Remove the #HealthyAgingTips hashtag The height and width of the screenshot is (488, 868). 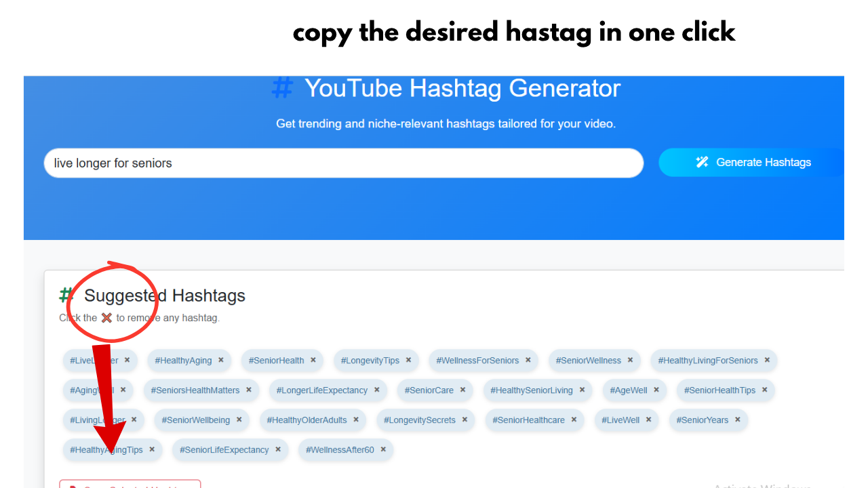(152, 450)
